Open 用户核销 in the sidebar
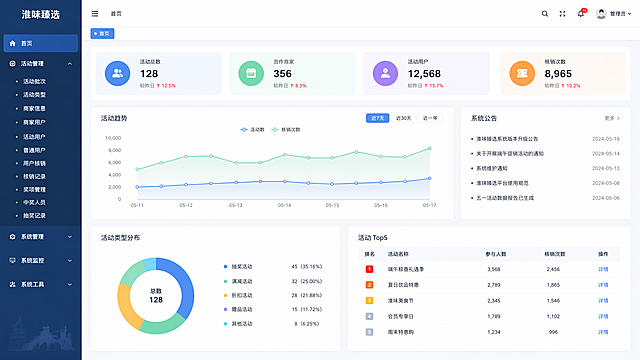 click(x=35, y=163)
